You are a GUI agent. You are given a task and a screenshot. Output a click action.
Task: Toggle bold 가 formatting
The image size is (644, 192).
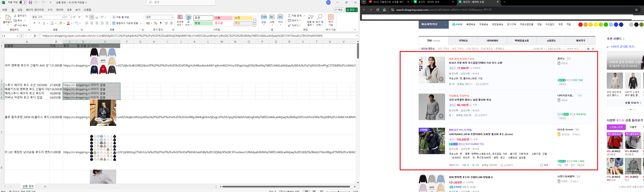click(x=34, y=23)
